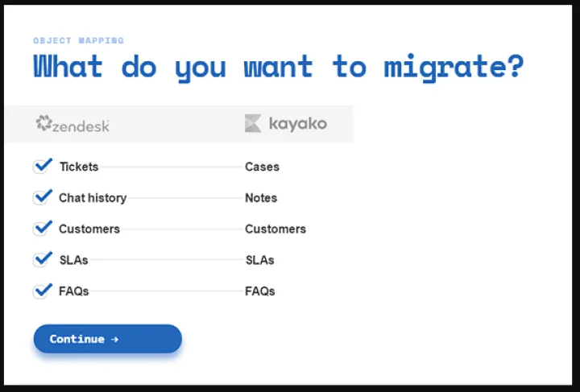Toggle the Chat history checkbox
Image resolution: width=580 pixels, height=392 pixels.
point(41,198)
